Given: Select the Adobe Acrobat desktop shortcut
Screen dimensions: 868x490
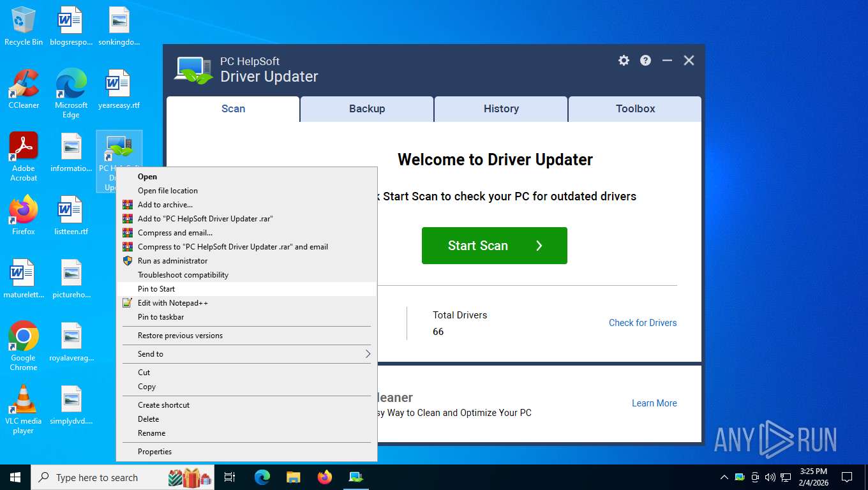Looking at the screenshot, I should [x=24, y=157].
